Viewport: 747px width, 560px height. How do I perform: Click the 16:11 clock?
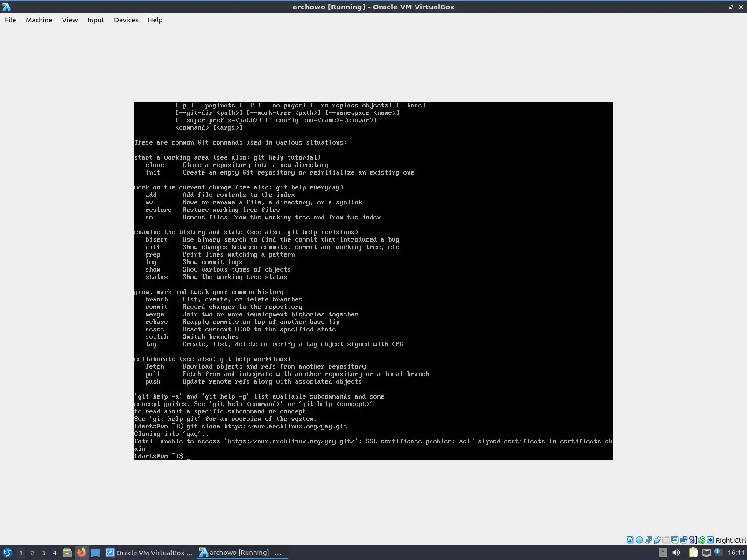coord(736,553)
